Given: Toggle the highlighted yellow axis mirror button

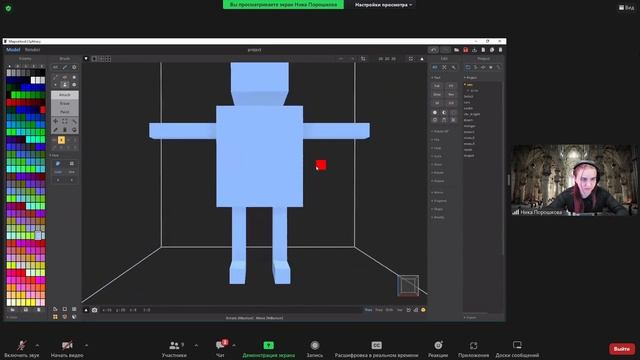Looking at the screenshot, I should (61, 140).
